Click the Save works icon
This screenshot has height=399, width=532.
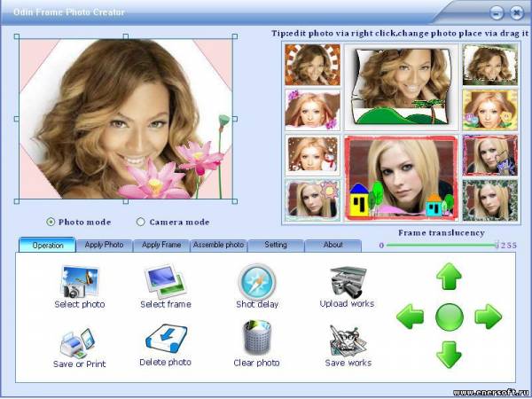click(x=348, y=341)
